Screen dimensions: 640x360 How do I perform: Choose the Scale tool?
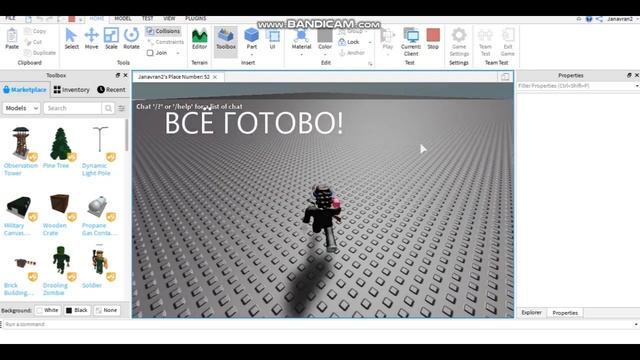111,36
